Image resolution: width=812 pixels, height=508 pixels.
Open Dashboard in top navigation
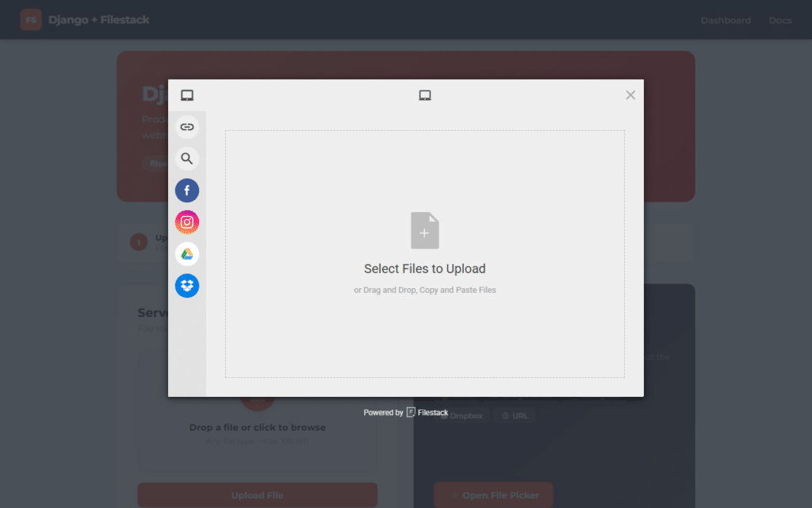coord(726,20)
